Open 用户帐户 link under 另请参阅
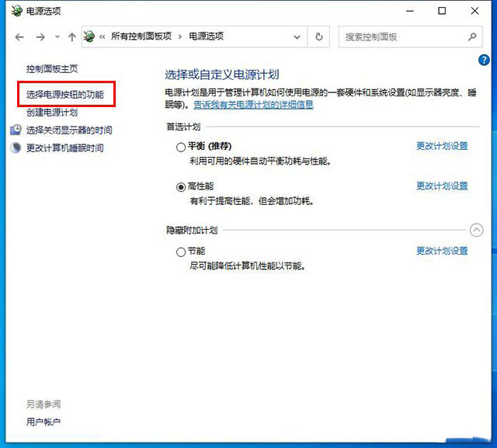The image size is (497, 448). click(43, 422)
